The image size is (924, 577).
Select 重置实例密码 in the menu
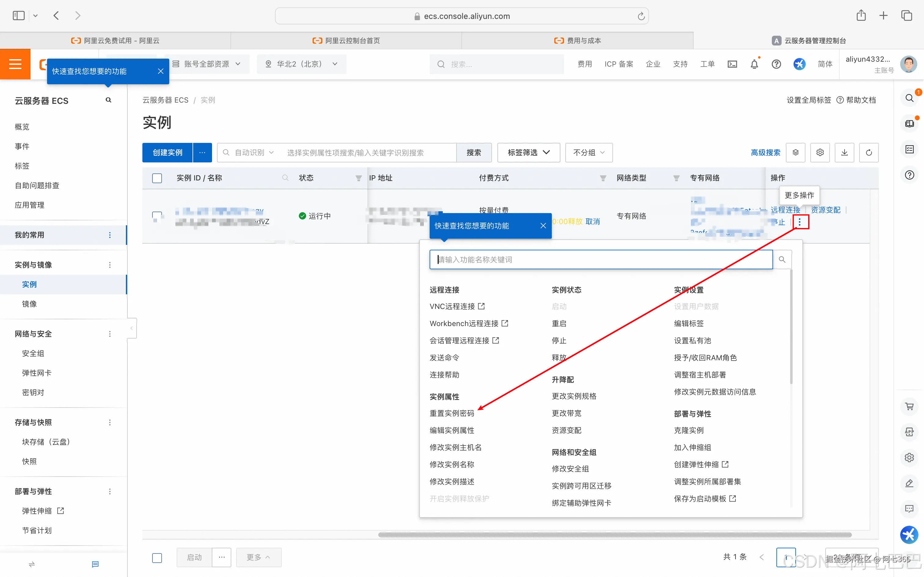(x=452, y=413)
